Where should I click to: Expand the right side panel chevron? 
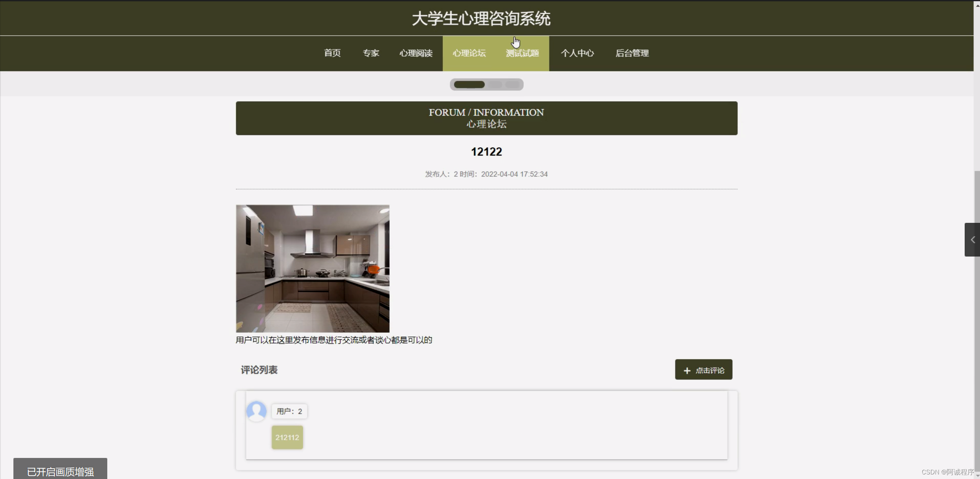[x=972, y=240]
